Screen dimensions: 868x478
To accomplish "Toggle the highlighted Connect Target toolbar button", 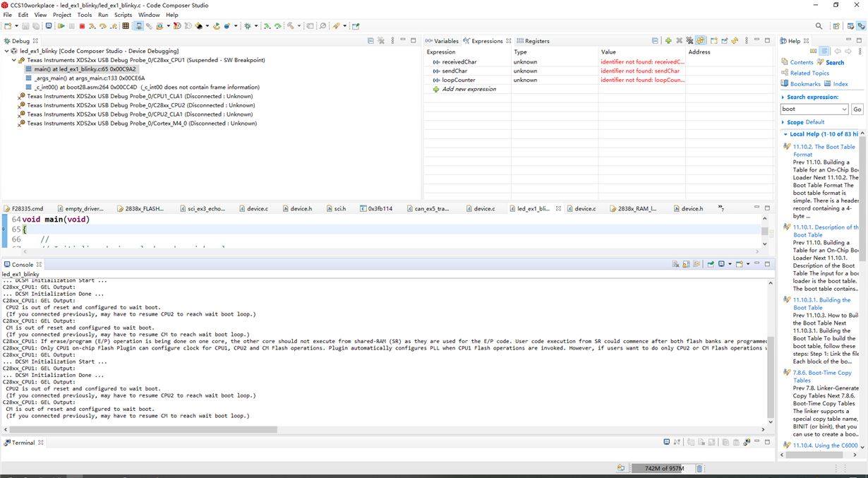I will click(x=138, y=26).
